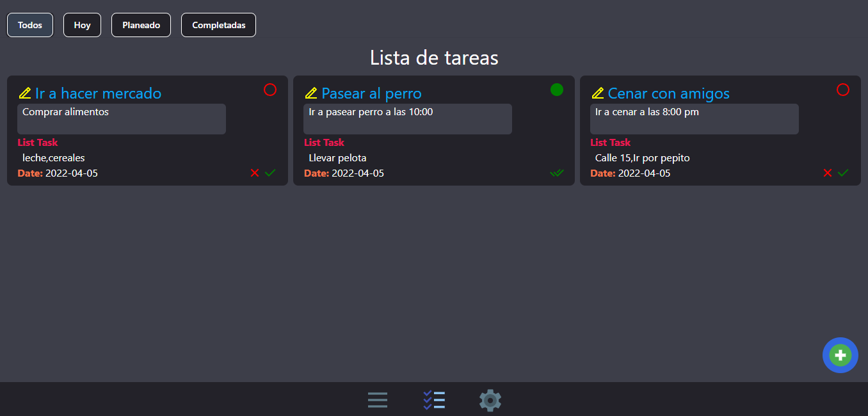This screenshot has height=416, width=868.
Task: Edit the 'Pasear al perro' task with the pencil icon
Action: click(311, 93)
